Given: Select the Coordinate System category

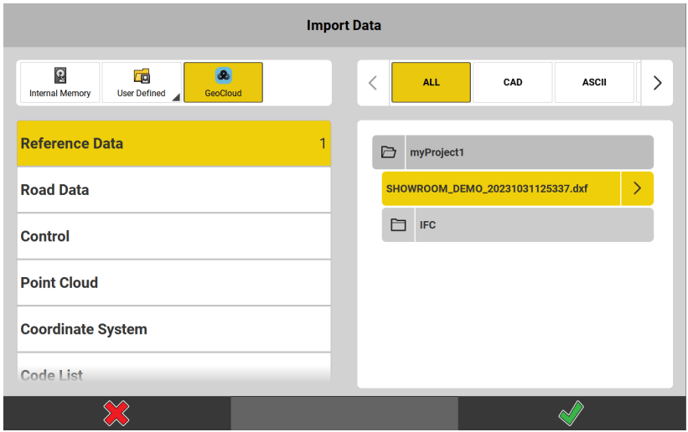Looking at the screenshot, I should [173, 329].
